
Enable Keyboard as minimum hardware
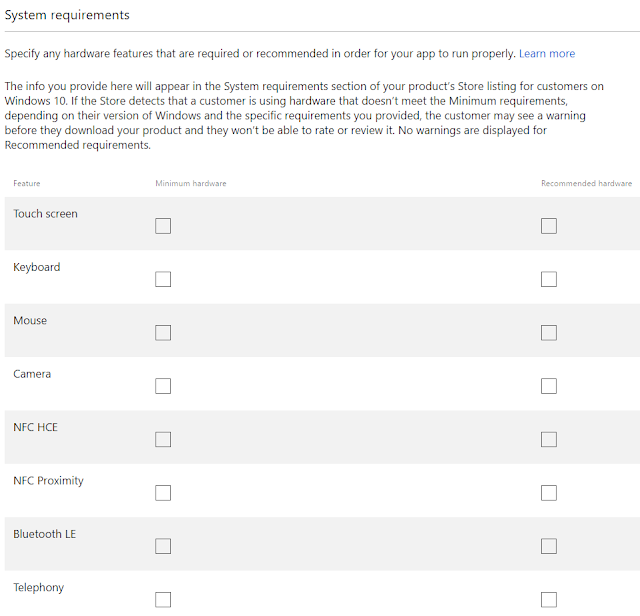(x=163, y=279)
